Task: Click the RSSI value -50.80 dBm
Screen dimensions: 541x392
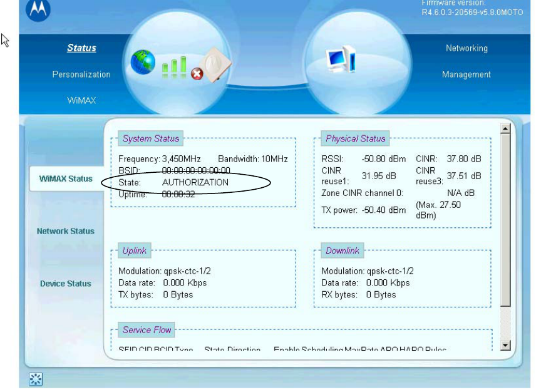Action: (384, 159)
